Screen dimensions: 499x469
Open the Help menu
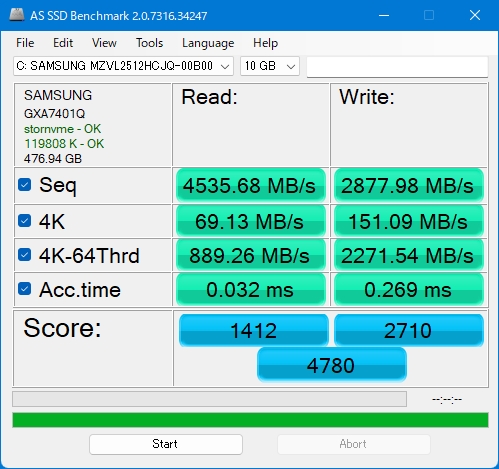[x=265, y=43]
